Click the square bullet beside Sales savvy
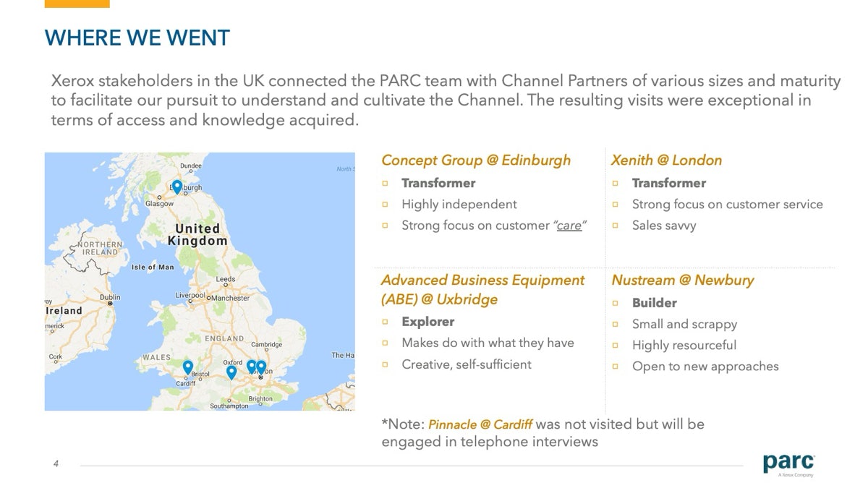 pos(616,226)
